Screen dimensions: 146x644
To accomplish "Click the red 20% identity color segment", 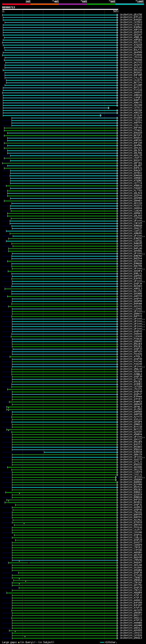I will (16, 4).
